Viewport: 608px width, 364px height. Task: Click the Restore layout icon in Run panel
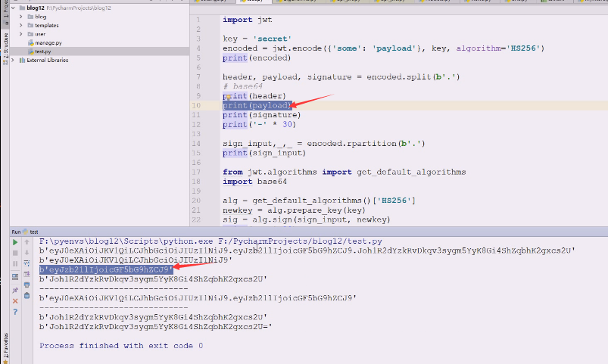tap(15, 277)
